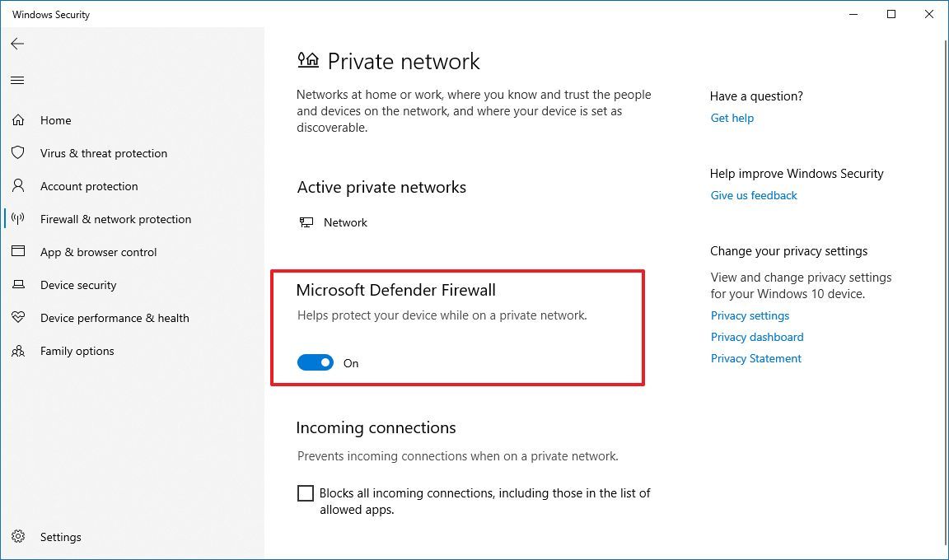
Task: Open Firewall & network protection
Action: pos(115,219)
